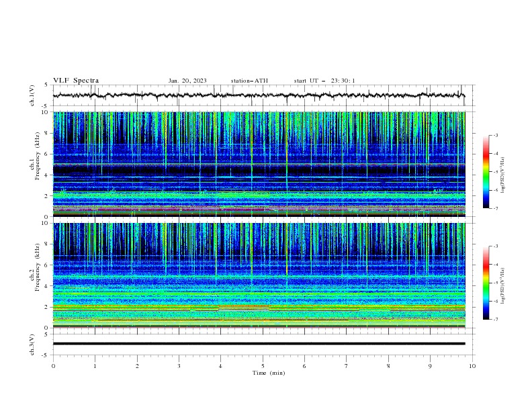Image resolution: width=532 pixels, height=411 pixels.
Task: Click the time axis tick label "3"
Action: coord(179,366)
